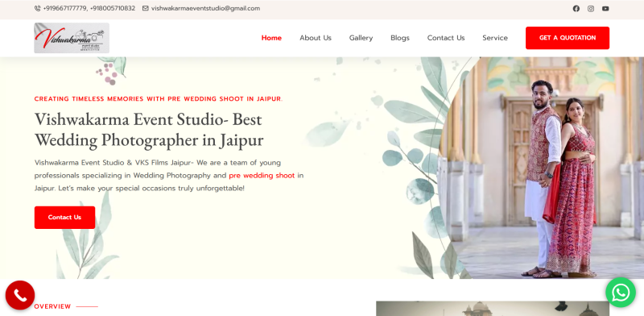Open the Facebook social icon

click(576, 9)
